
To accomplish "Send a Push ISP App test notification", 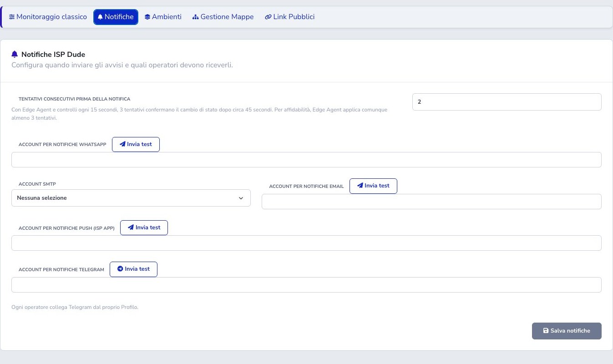I will pyautogui.click(x=144, y=227).
